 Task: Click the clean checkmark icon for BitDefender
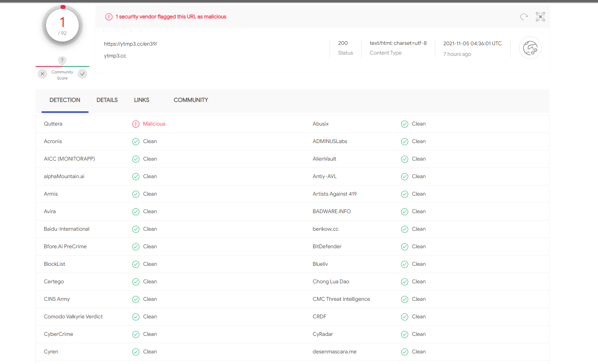(405, 247)
